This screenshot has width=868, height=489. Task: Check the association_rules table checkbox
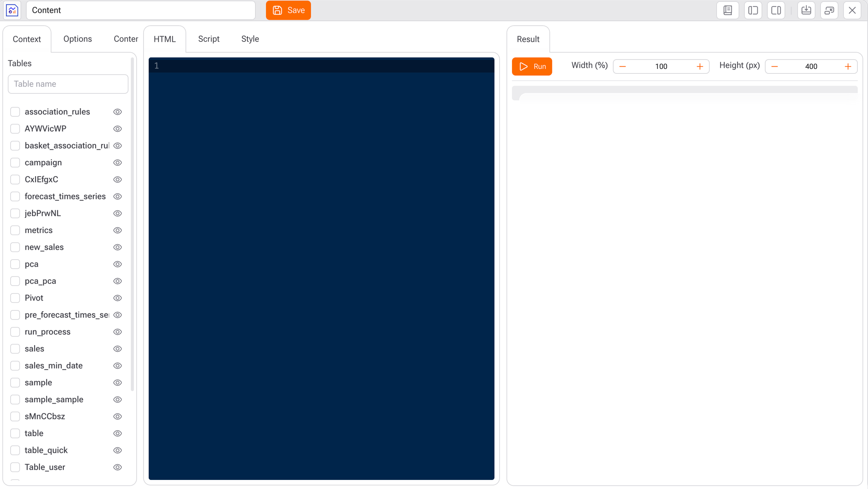click(x=15, y=112)
